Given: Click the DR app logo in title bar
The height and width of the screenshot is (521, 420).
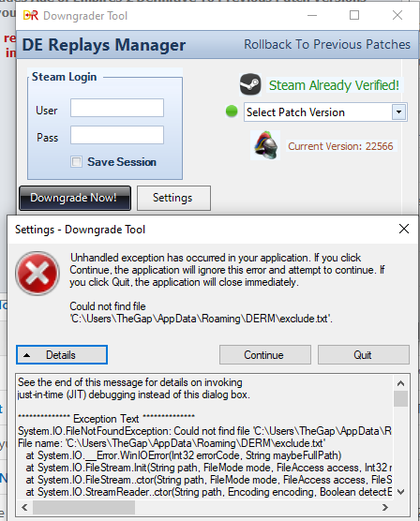Looking at the screenshot, I should (x=31, y=15).
